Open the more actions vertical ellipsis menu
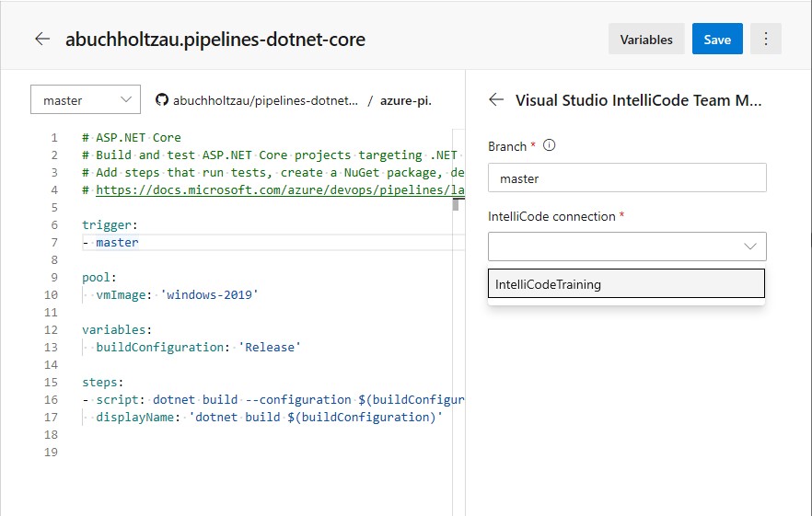 766,39
